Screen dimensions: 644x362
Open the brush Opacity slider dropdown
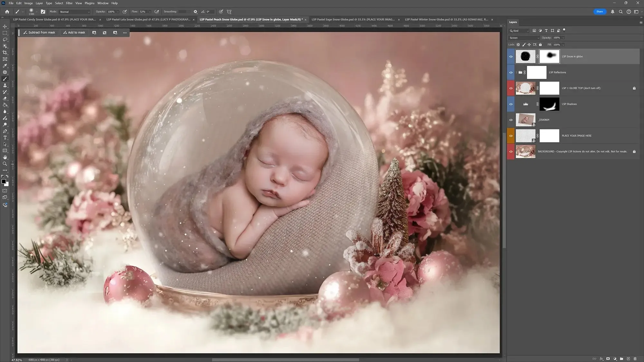(118, 12)
